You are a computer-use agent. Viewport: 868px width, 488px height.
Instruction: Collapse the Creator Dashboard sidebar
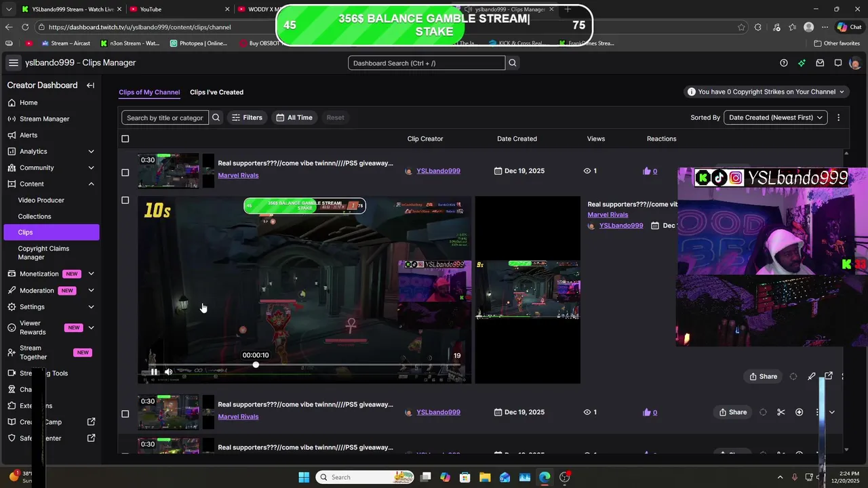[90, 85]
